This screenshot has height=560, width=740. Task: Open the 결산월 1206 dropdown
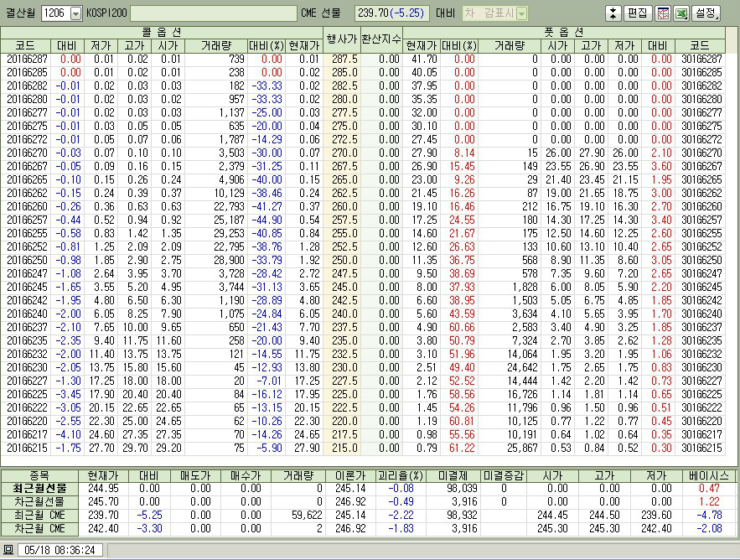point(75,13)
